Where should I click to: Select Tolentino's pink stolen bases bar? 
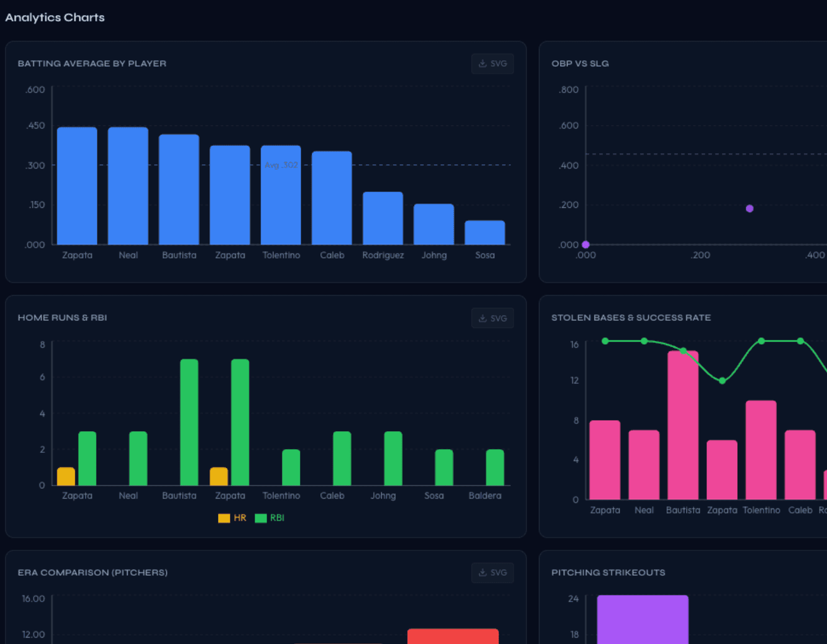point(761,450)
